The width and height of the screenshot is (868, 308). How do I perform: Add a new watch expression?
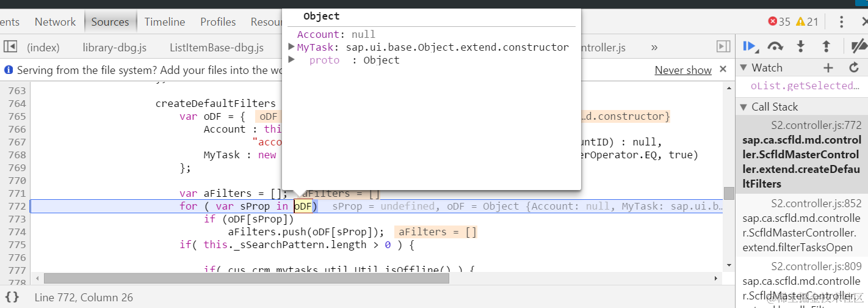tap(828, 68)
